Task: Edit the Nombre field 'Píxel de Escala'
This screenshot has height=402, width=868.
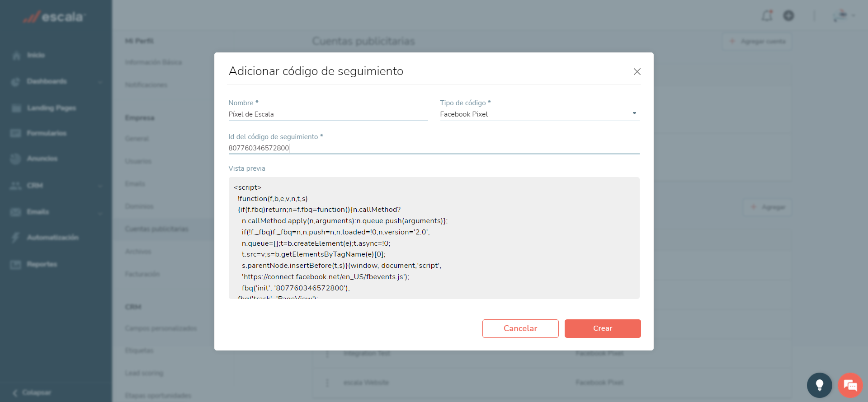Action: [328, 114]
